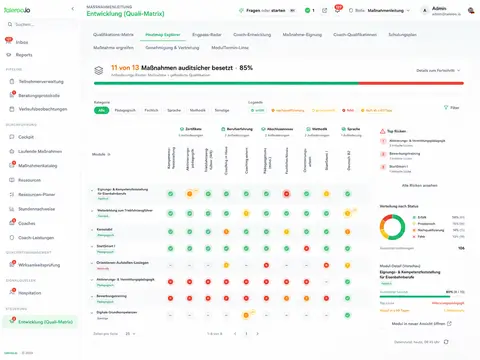Image resolution: width=480 pixels, height=360 pixels.
Task: Click the 'Fragen oder starten' command button
Action: pyautogui.click(x=268, y=11)
